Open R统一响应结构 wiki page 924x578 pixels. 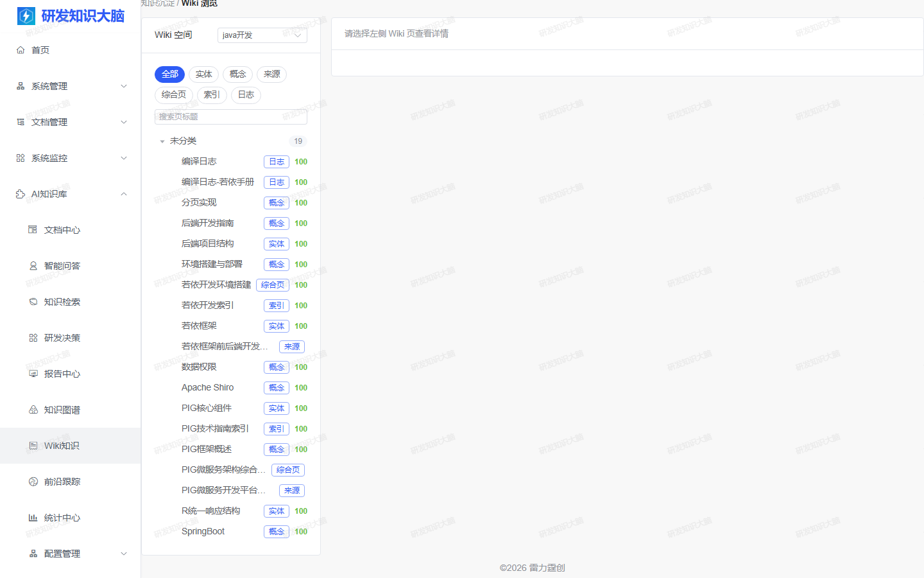(211, 511)
